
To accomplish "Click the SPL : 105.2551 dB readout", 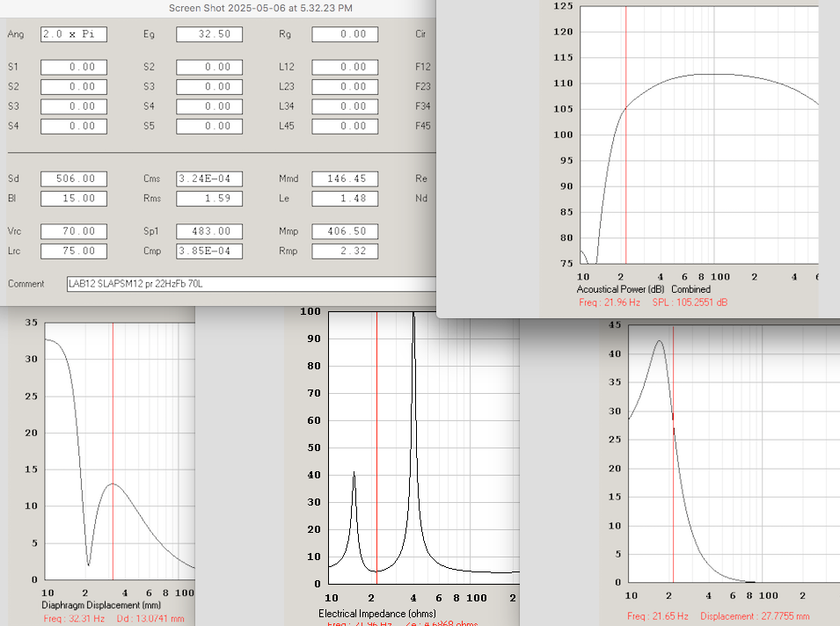I will click(690, 302).
